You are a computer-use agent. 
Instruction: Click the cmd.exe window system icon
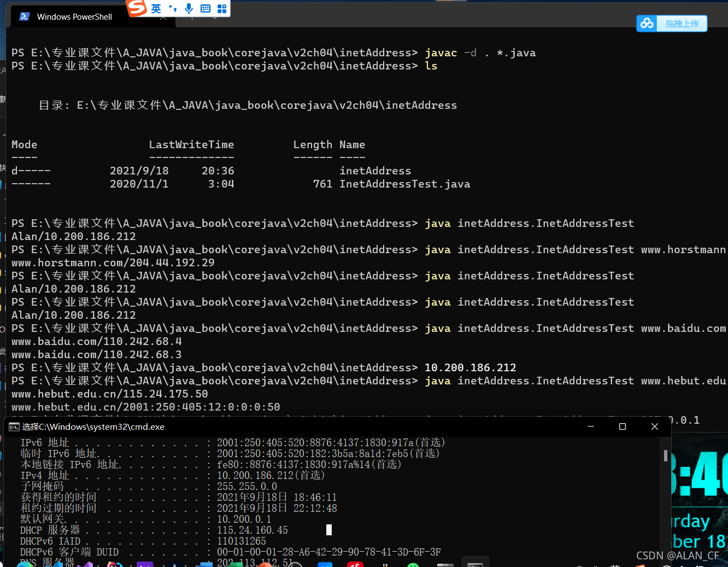14,427
